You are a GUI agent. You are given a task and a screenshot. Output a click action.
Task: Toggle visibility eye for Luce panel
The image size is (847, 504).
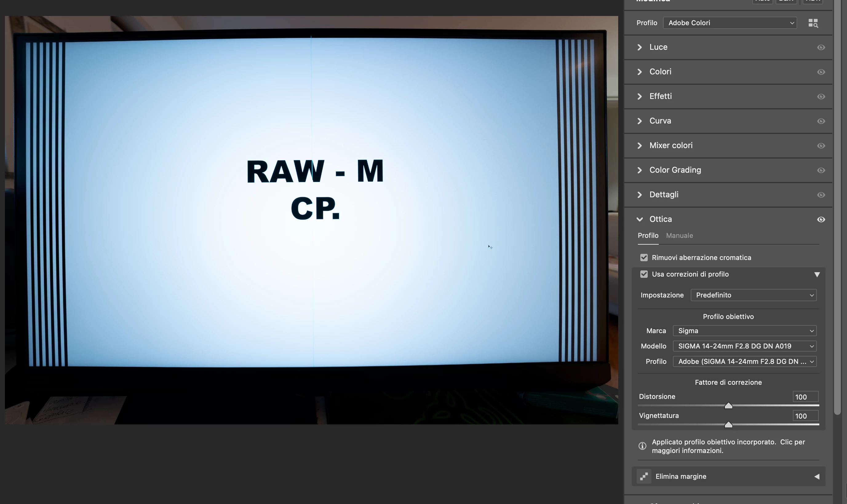(821, 48)
